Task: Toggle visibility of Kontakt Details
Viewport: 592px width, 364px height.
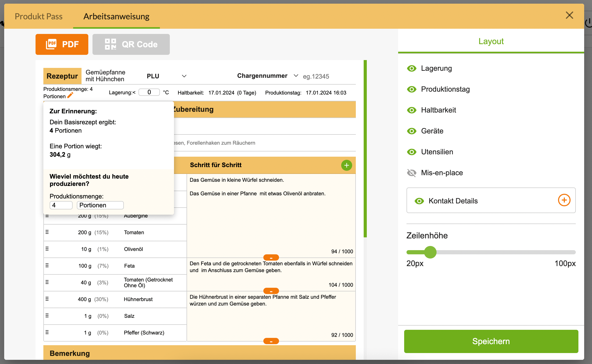Action: (x=419, y=201)
